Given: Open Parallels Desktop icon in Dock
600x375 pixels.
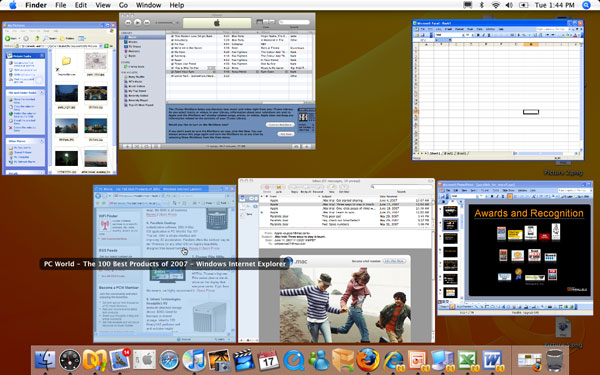Looking at the screenshot, I should [95, 360].
